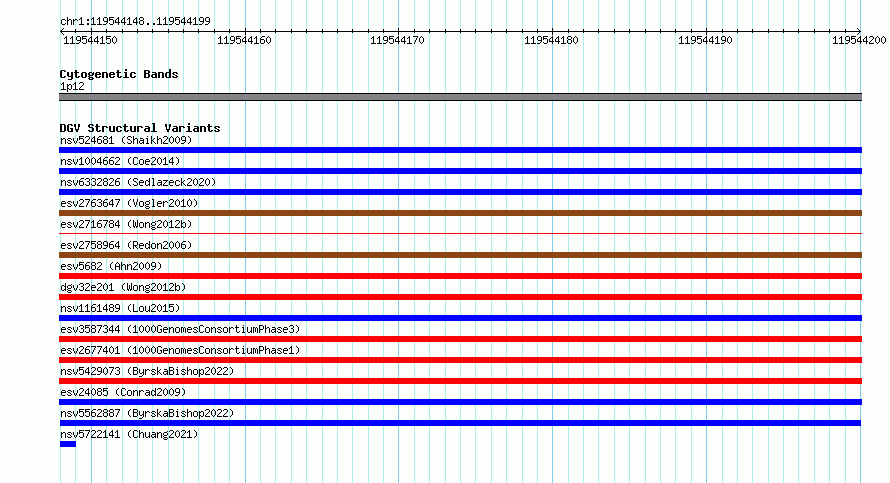Viewport: 890px width, 483px height.
Task: Click blue bar under nsv1161489
Action: coord(460,318)
